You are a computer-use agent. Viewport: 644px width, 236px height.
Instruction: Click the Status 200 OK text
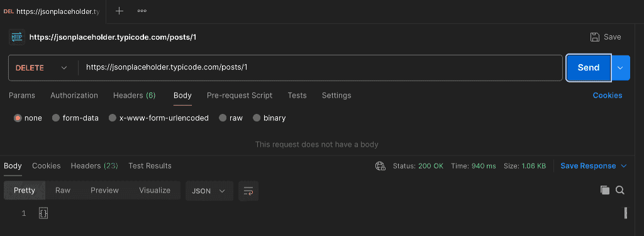pos(418,166)
